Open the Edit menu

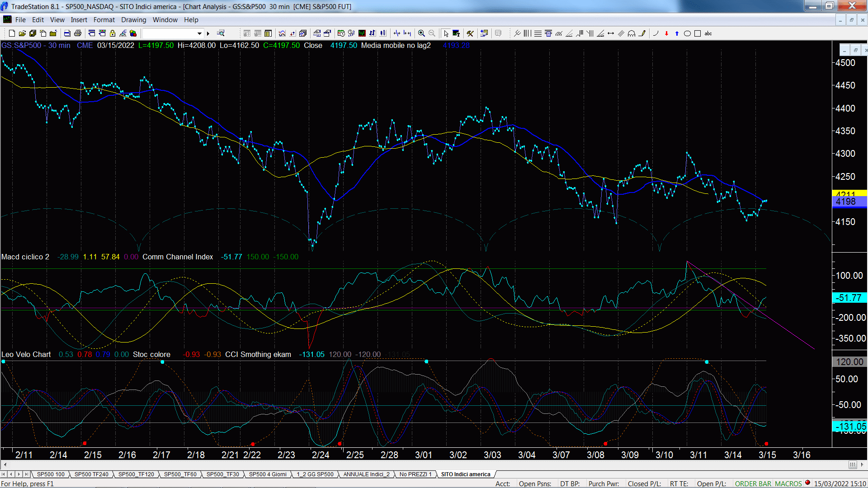coord(38,20)
